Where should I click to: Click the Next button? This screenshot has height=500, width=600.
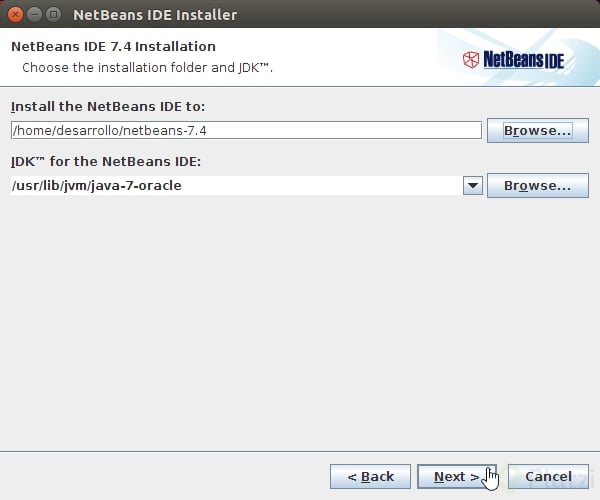pos(457,476)
